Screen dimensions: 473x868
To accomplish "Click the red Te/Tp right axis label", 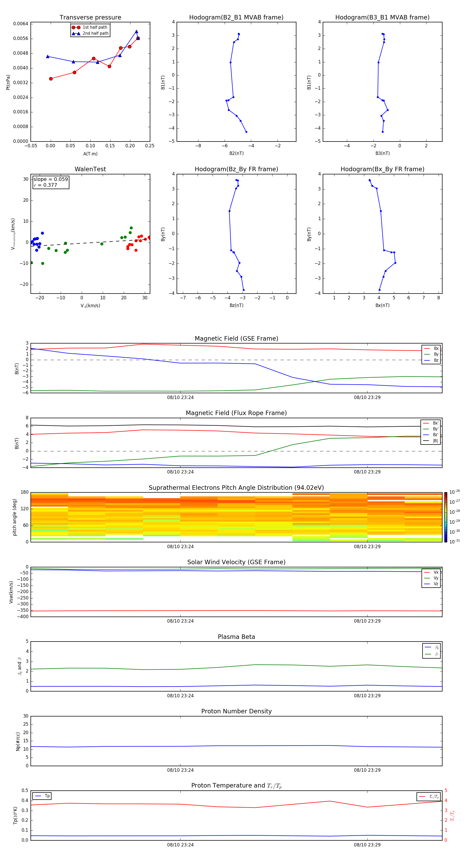I will click(x=453, y=815).
